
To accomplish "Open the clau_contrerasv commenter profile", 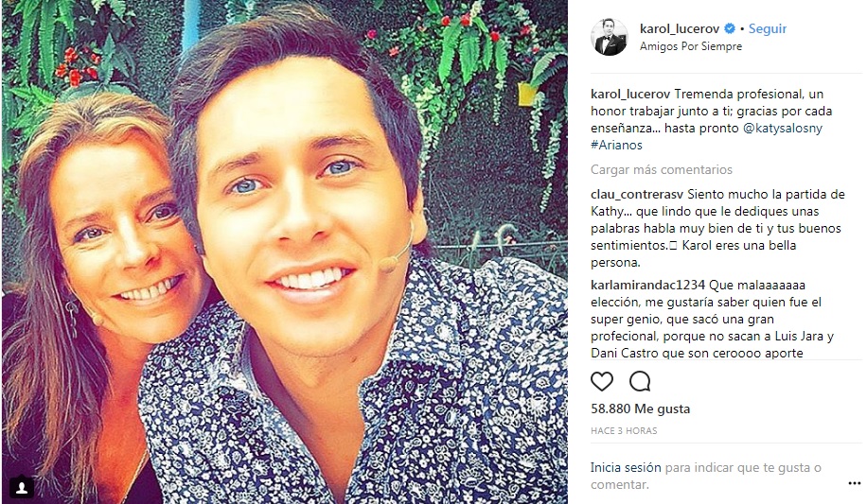I will click(637, 195).
